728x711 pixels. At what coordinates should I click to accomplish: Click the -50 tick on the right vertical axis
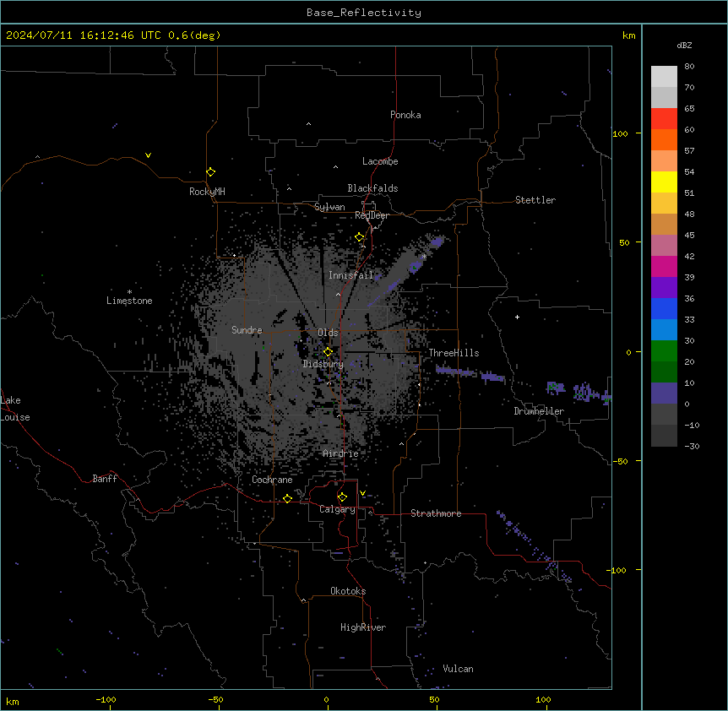click(620, 461)
